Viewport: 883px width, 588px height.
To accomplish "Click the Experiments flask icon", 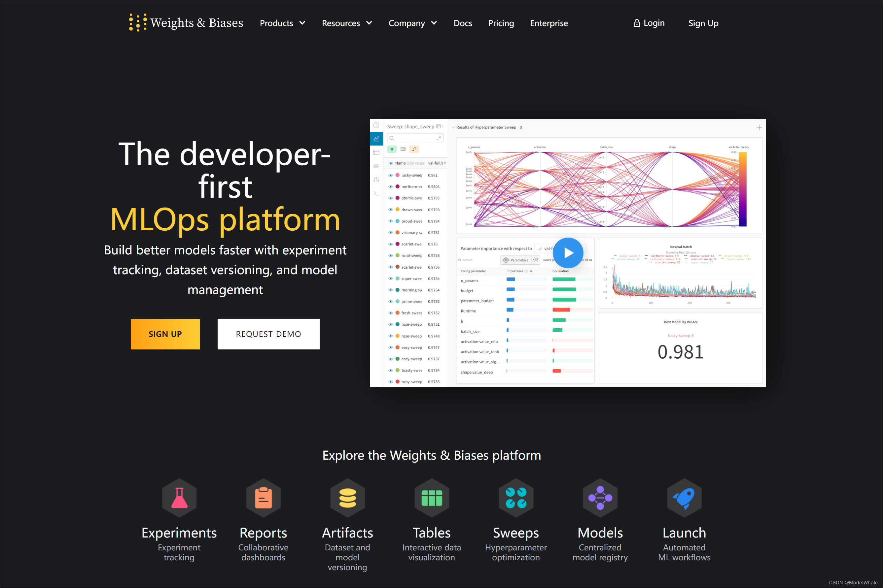I will (179, 498).
